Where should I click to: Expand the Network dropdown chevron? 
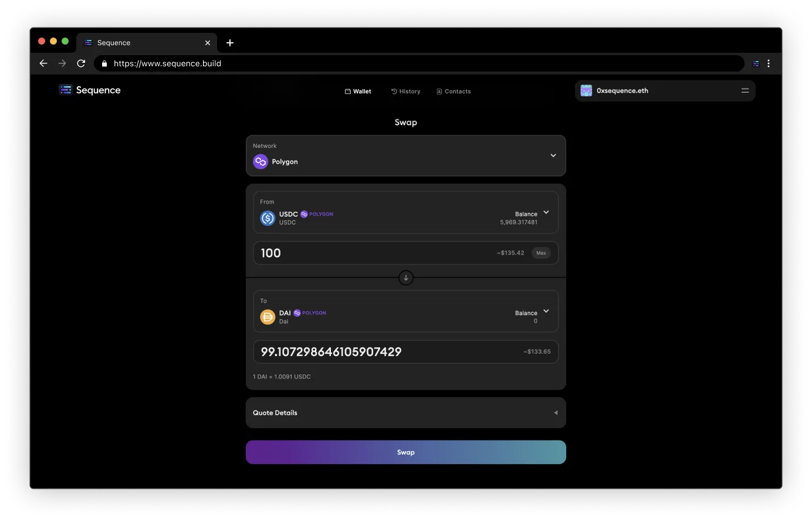click(x=553, y=155)
